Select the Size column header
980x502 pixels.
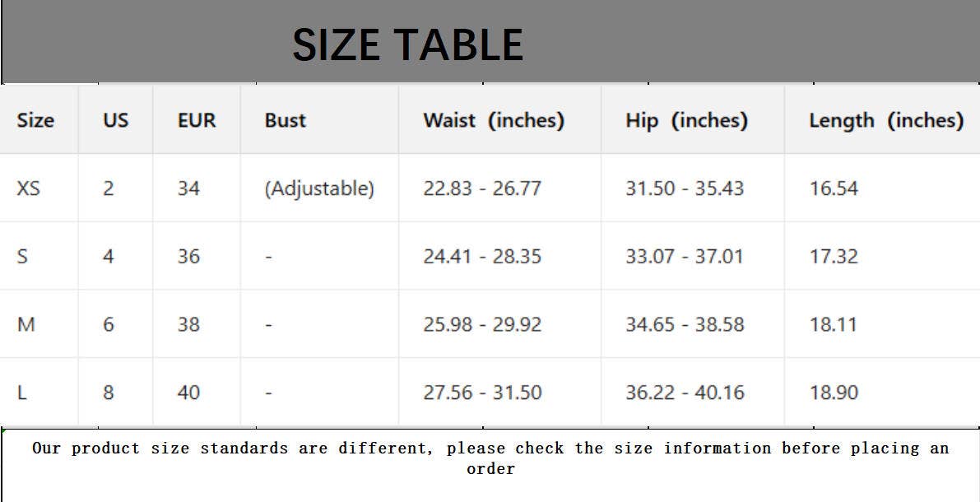point(35,120)
